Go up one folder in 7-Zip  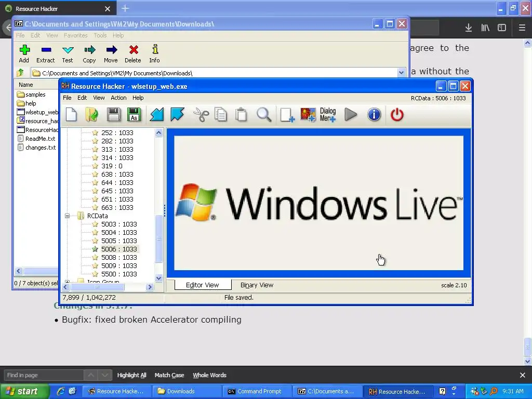coord(20,73)
